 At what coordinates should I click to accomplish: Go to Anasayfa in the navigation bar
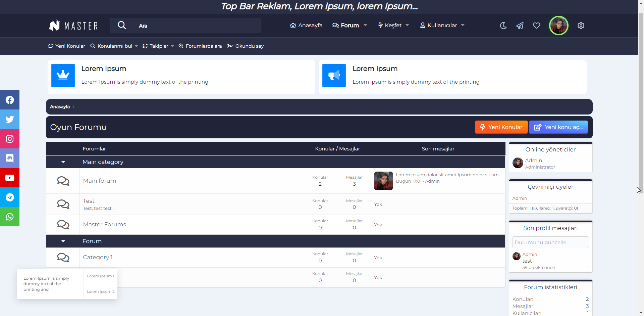point(306,26)
